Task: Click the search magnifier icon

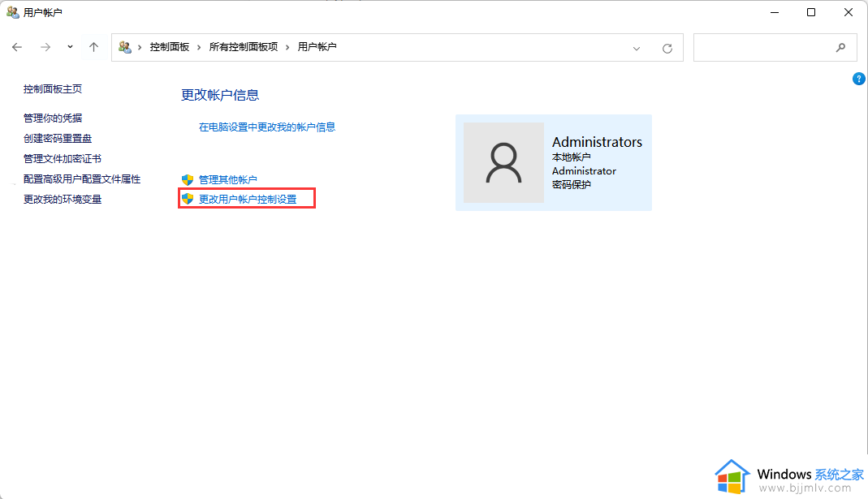Action: tap(840, 48)
